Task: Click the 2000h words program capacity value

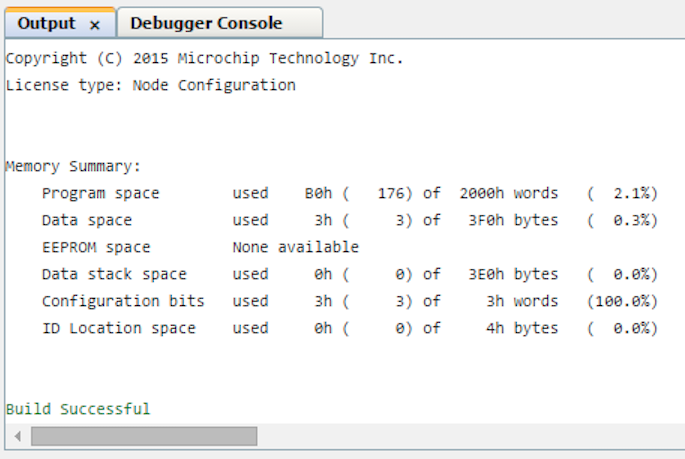Action: tap(508, 193)
